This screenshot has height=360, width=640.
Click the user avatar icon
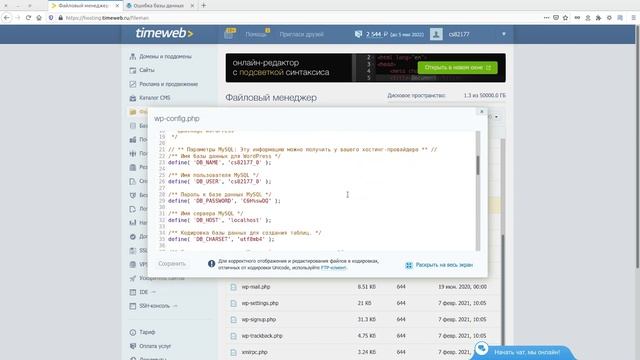[x=436, y=34]
